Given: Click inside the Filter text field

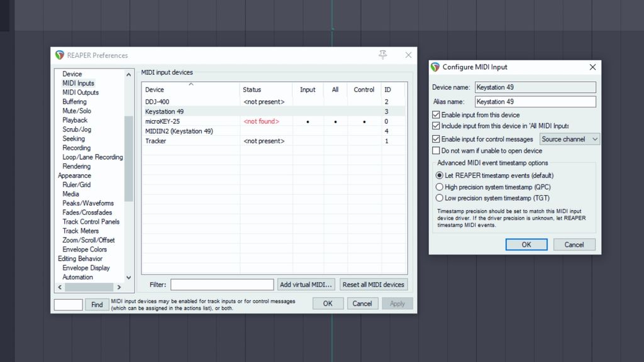Looking at the screenshot, I should click(x=221, y=284).
